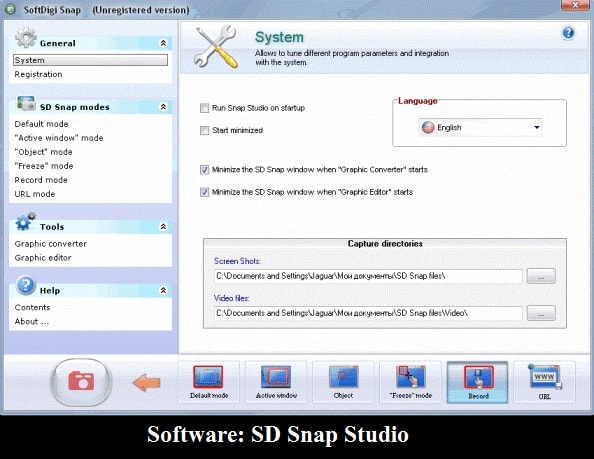Open the Registration settings page
This screenshot has width=594, height=459.
point(38,74)
